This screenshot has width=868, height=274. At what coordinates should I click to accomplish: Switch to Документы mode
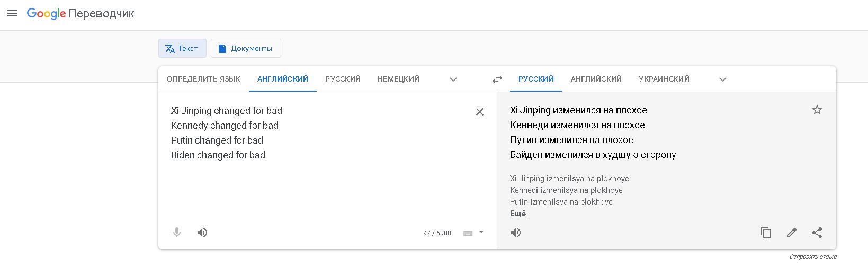click(246, 48)
